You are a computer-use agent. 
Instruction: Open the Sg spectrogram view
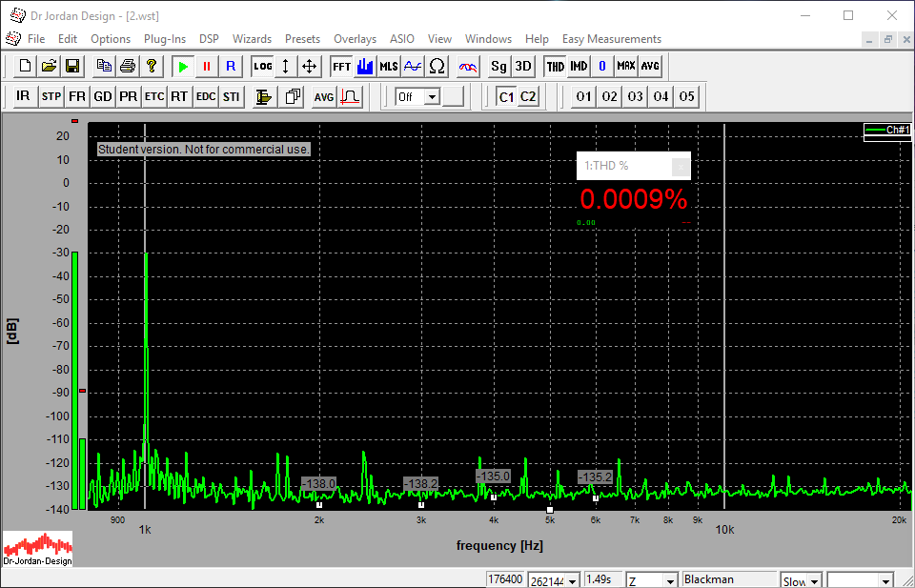(498, 66)
